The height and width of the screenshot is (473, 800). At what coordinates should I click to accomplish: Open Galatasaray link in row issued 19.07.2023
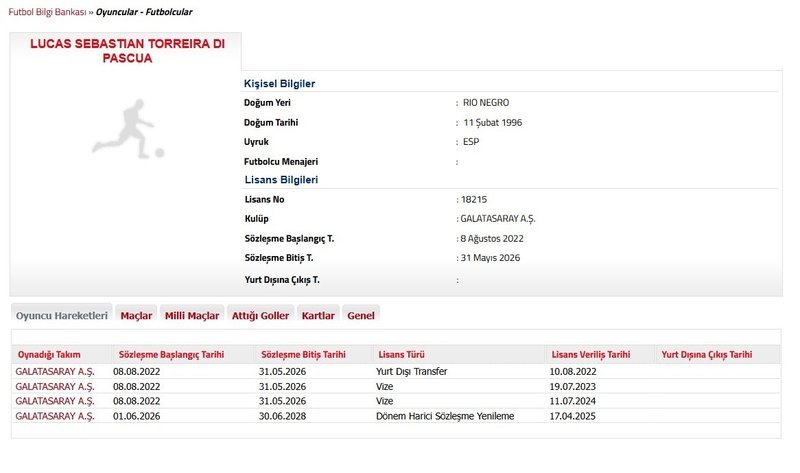click(x=55, y=386)
